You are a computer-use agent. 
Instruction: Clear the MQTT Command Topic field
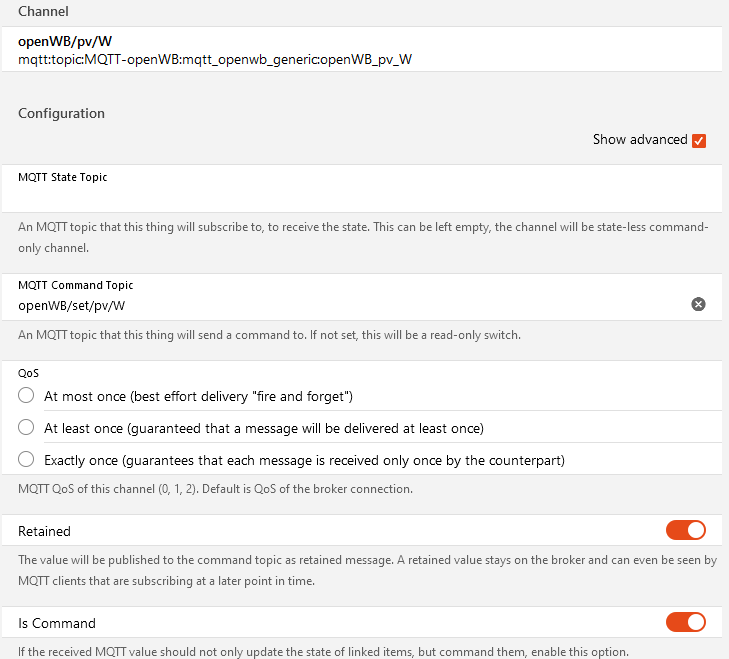[x=698, y=304]
